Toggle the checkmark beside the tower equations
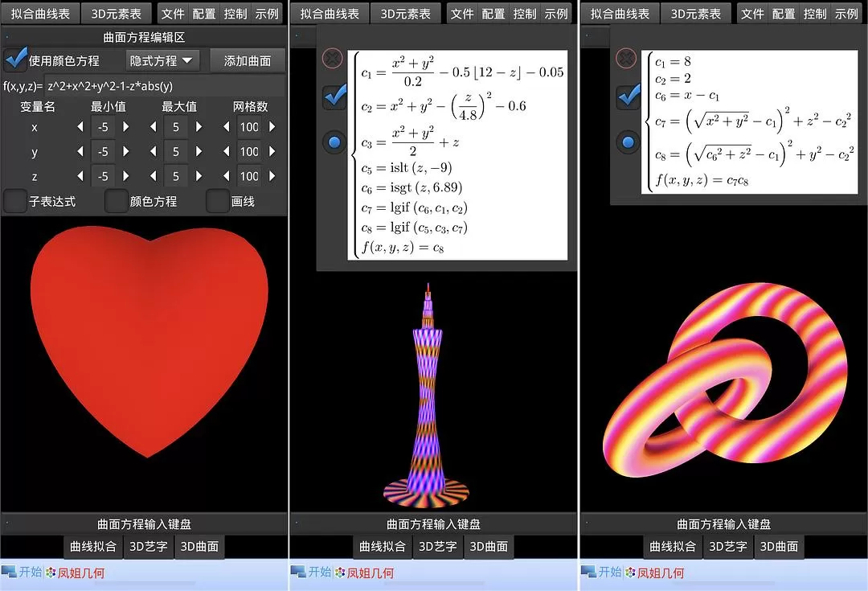This screenshot has height=591, width=868. [334, 96]
